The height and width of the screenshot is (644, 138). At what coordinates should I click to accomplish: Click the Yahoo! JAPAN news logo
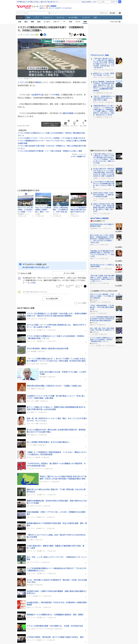click(27, 7)
